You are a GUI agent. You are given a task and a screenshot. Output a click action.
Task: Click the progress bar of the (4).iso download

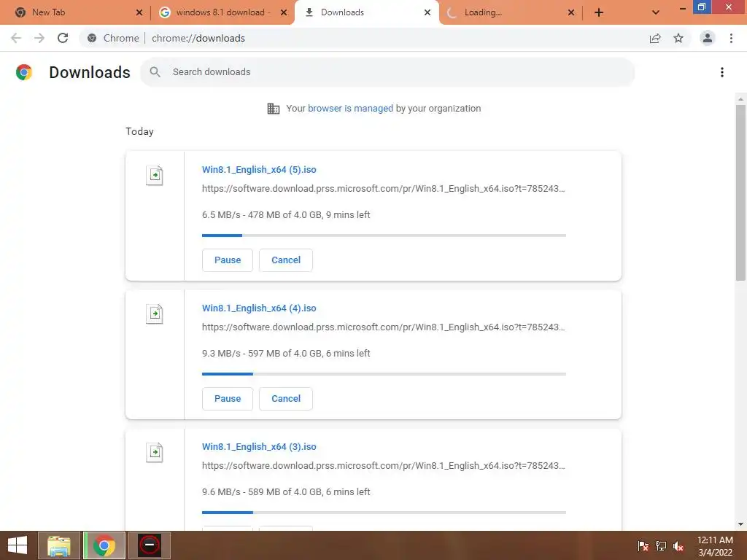click(x=384, y=374)
